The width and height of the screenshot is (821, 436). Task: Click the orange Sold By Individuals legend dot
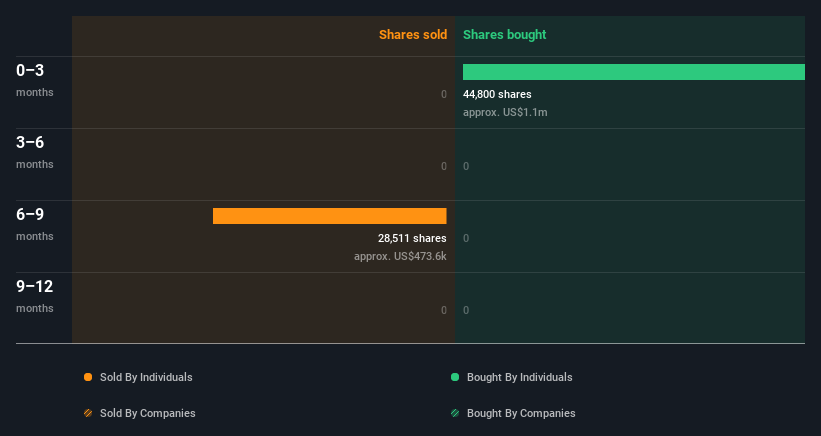[88, 377]
